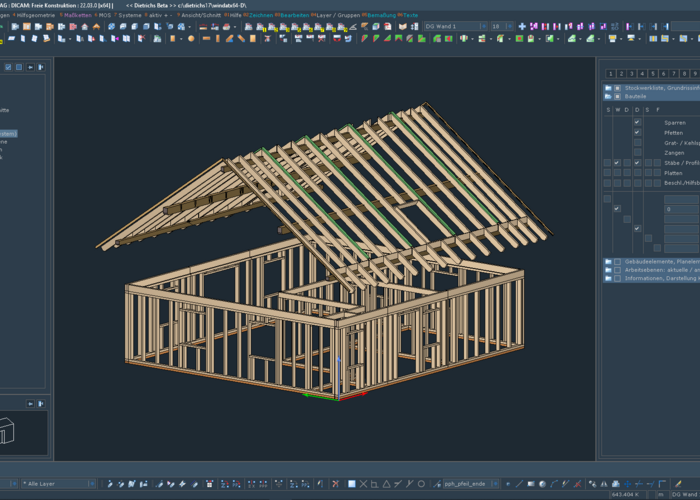The width and height of the screenshot is (700, 500).
Task: Click the sphere icon in bottom toolbar
Action: (x=542, y=484)
